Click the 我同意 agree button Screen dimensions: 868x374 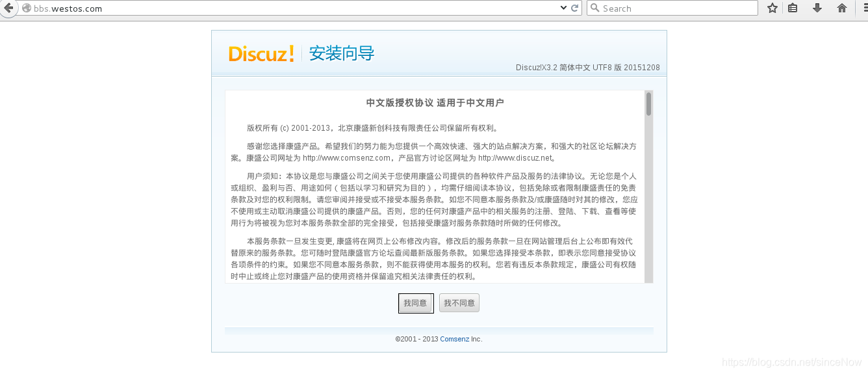[x=416, y=303]
